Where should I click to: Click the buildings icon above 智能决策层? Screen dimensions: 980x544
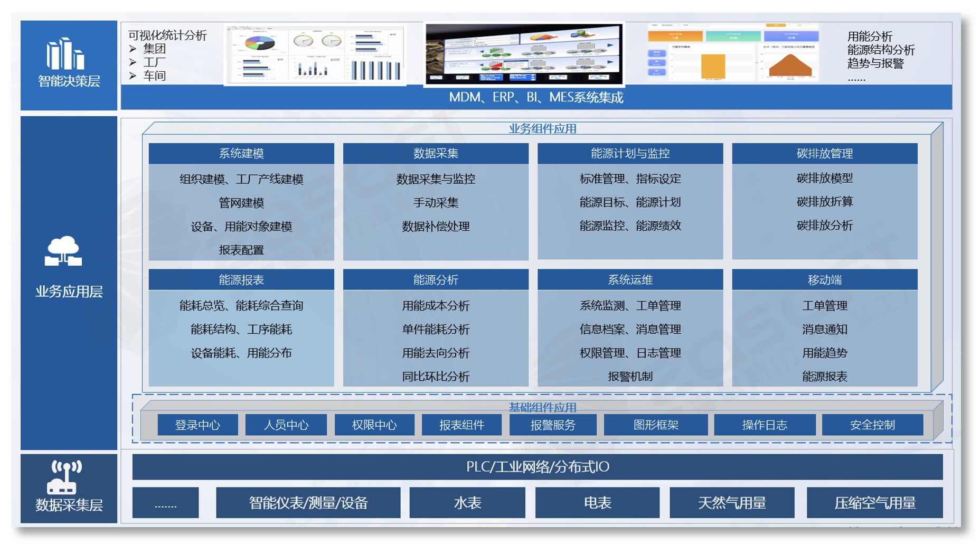(x=65, y=54)
